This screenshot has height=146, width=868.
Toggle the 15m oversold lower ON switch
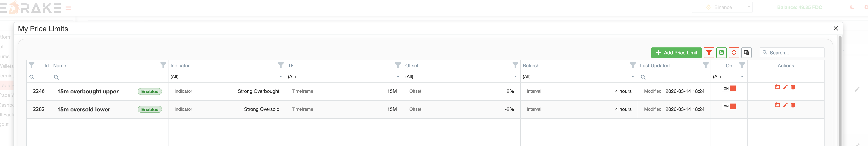[729, 106]
